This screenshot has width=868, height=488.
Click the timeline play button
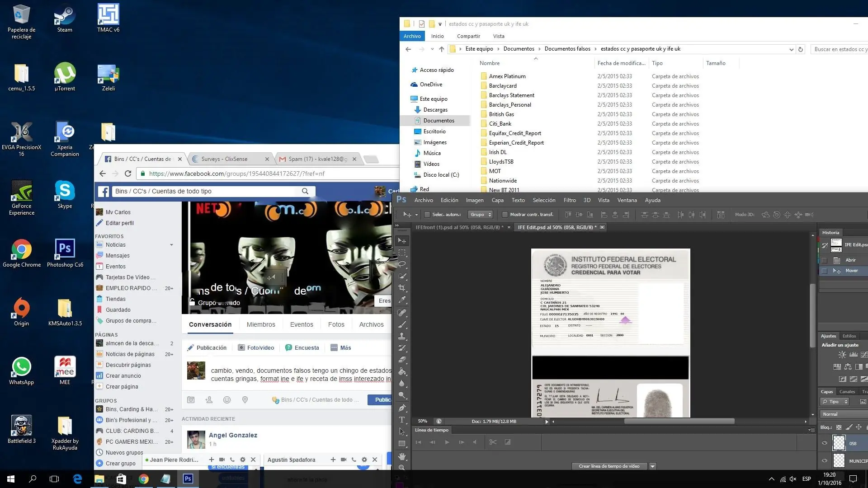[x=447, y=442]
